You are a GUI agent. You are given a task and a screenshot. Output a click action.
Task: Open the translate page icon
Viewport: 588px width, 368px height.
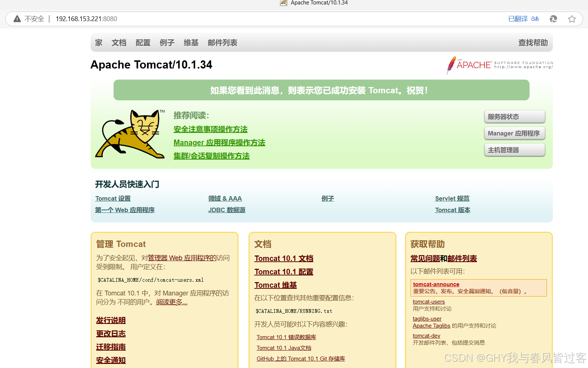[x=535, y=19]
